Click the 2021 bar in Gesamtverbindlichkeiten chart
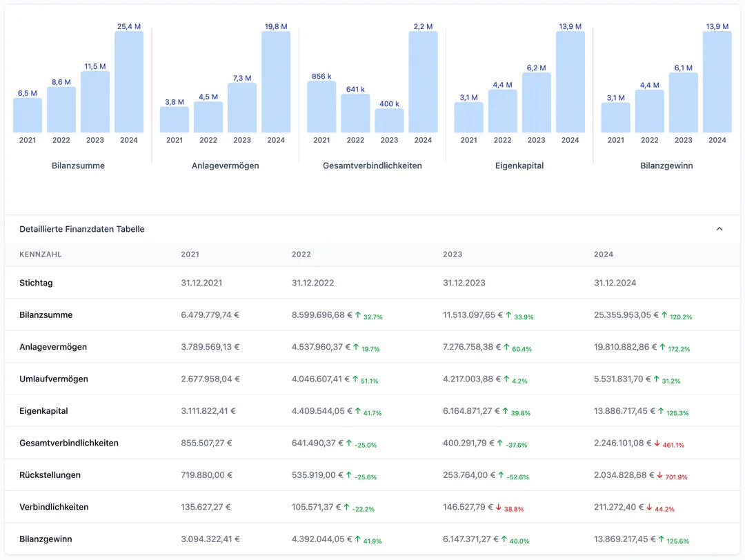Viewport: 745px width, 560px height. point(321,107)
